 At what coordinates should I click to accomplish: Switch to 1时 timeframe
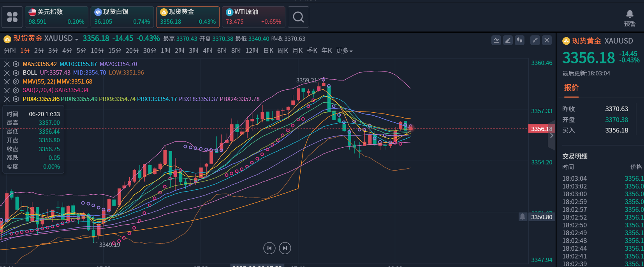click(x=165, y=51)
